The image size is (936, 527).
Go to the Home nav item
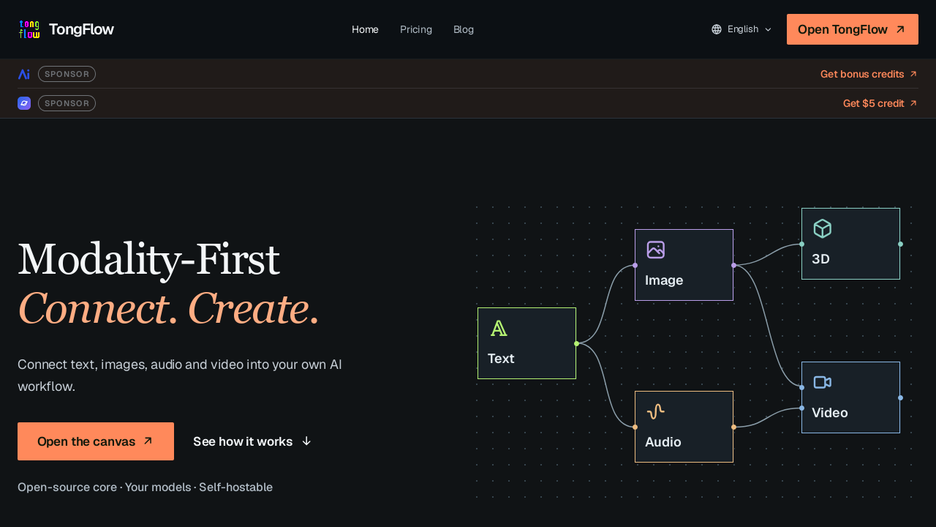point(365,29)
